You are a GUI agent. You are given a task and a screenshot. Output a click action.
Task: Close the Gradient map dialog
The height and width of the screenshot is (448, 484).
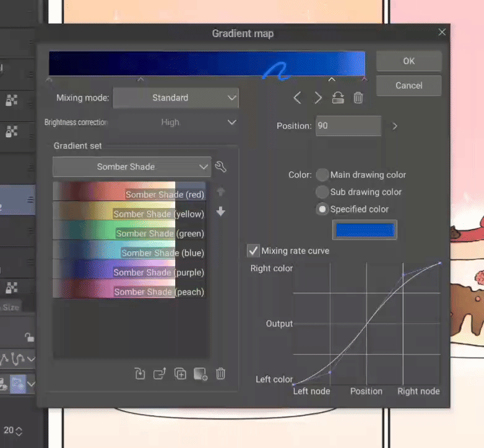[442, 32]
